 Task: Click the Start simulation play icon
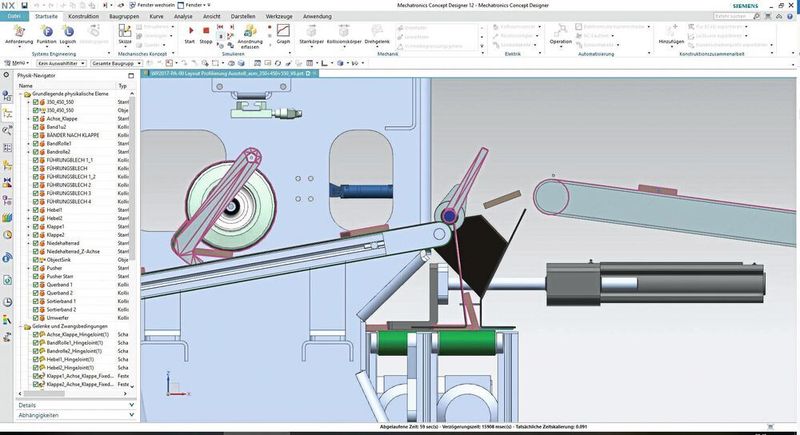pos(191,31)
